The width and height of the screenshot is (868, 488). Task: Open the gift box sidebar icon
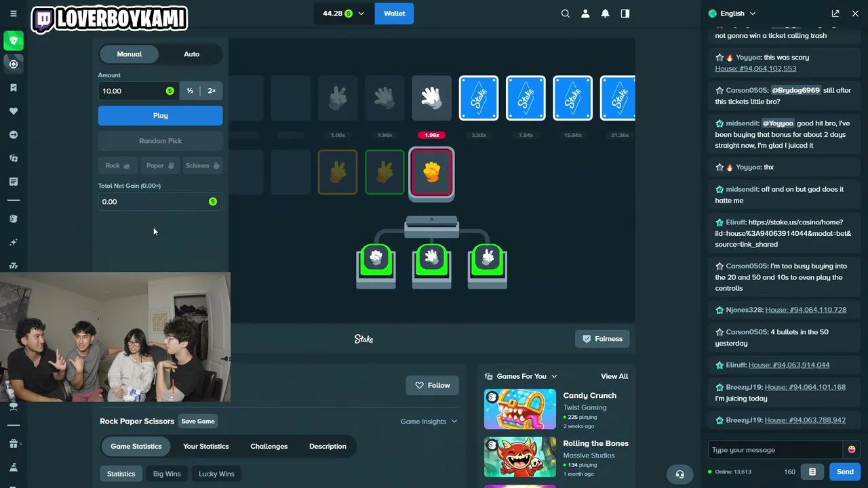pyautogui.click(x=14, y=444)
